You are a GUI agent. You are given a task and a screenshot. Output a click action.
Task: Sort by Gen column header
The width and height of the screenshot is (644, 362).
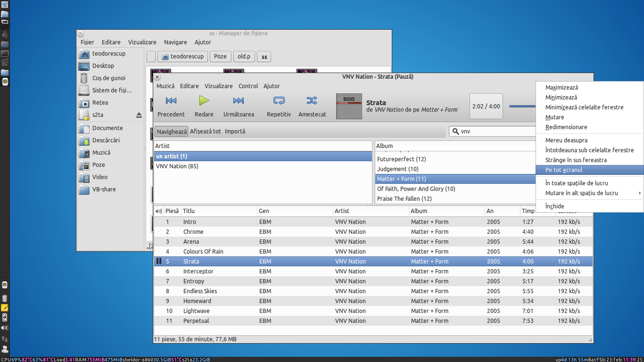(295, 211)
